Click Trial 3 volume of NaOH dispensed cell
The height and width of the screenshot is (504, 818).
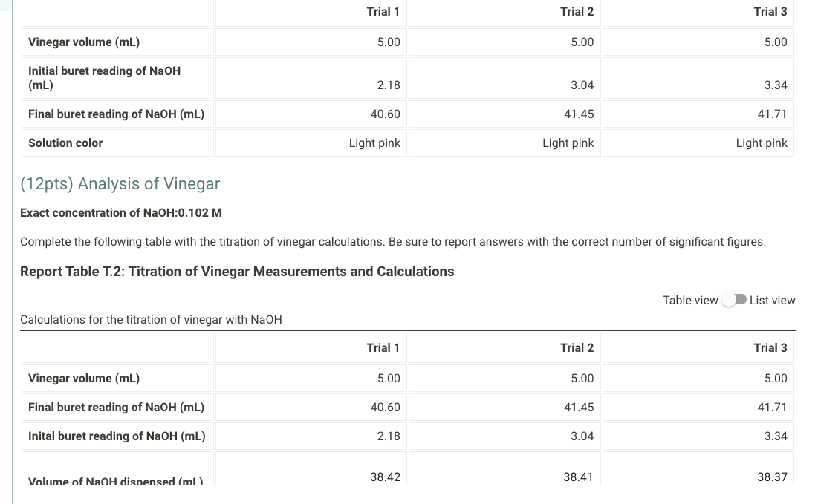pyautogui.click(x=698, y=477)
